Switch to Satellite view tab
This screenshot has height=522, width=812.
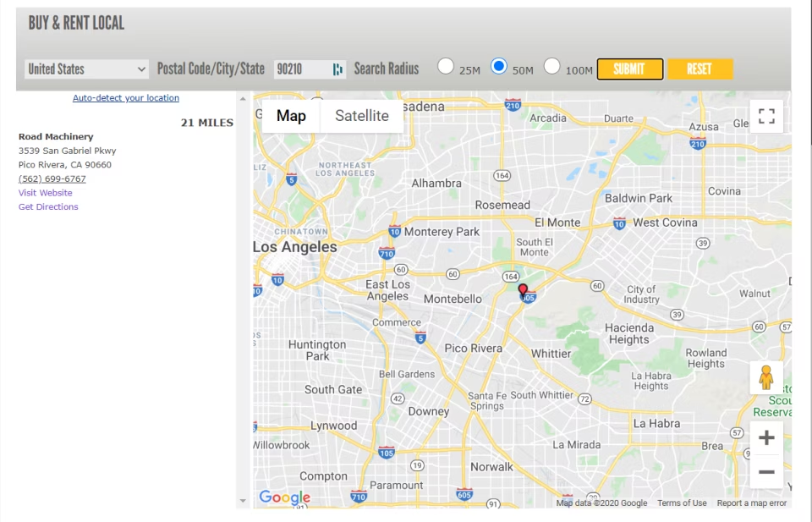pos(362,115)
